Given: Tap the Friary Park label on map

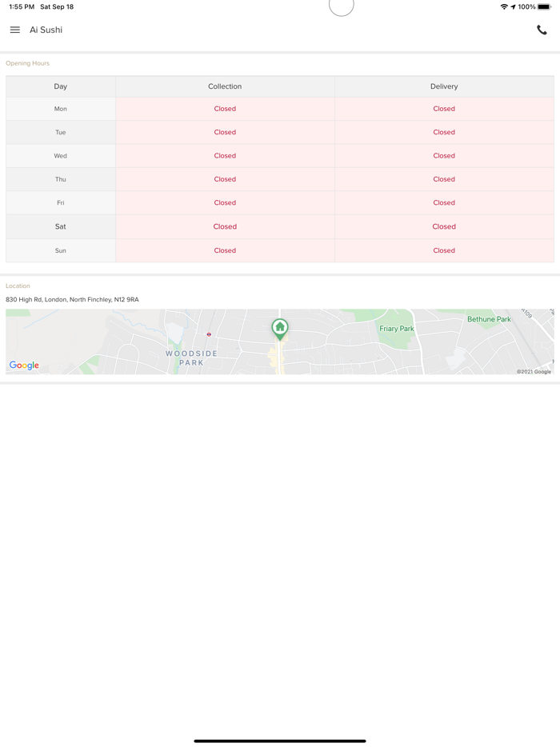Looking at the screenshot, I should tap(397, 329).
